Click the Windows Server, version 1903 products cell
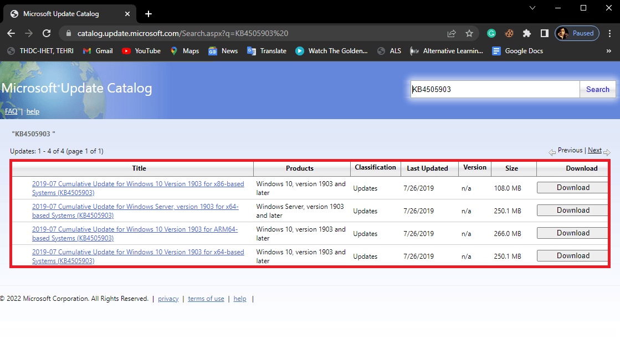The height and width of the screenshot is (364, 620). pos(300,211)
